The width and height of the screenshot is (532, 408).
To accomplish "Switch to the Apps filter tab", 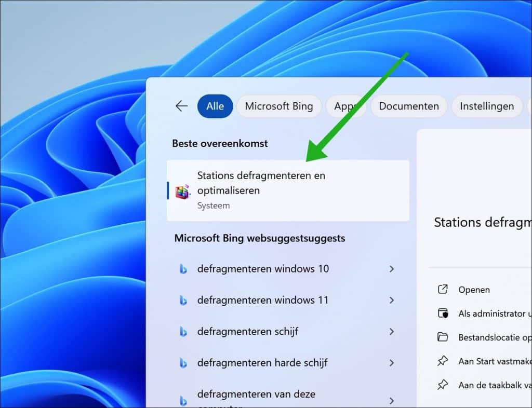I will 345,106.
